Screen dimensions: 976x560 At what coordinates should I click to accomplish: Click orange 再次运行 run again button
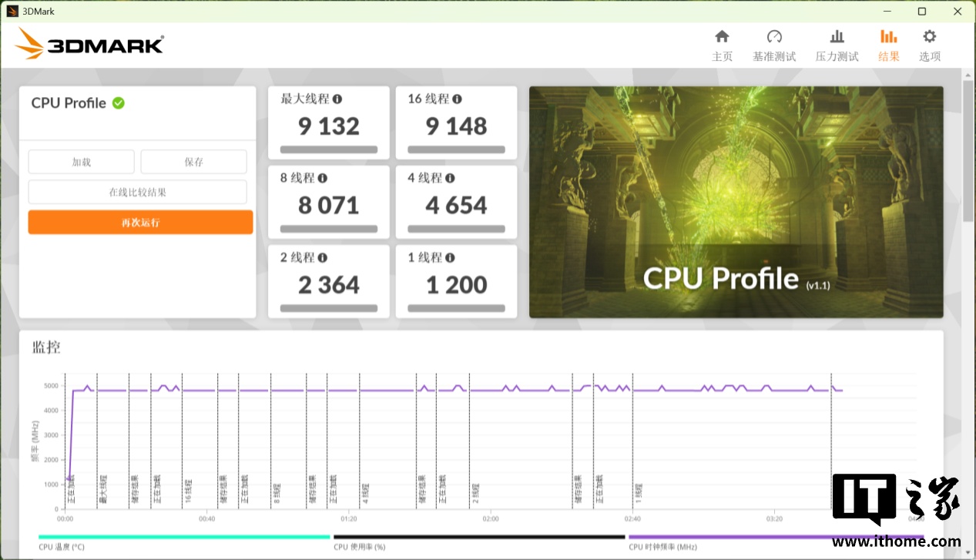[x=140, y=223]
